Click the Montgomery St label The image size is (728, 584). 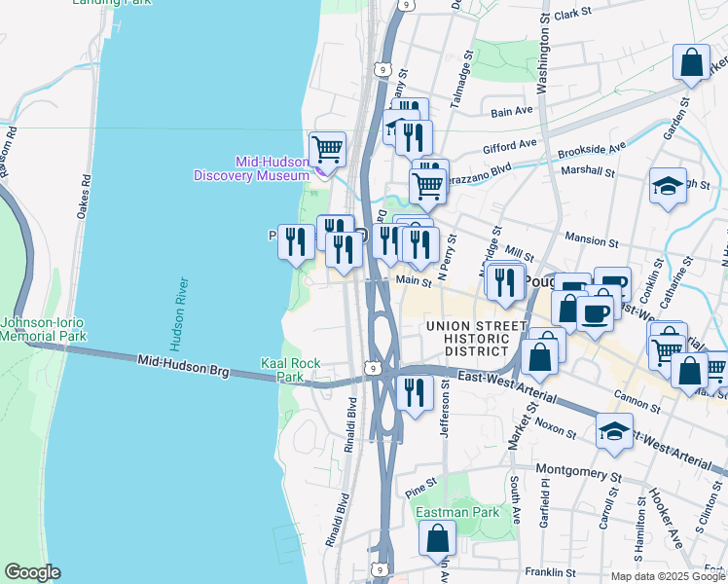coord(578,472)
